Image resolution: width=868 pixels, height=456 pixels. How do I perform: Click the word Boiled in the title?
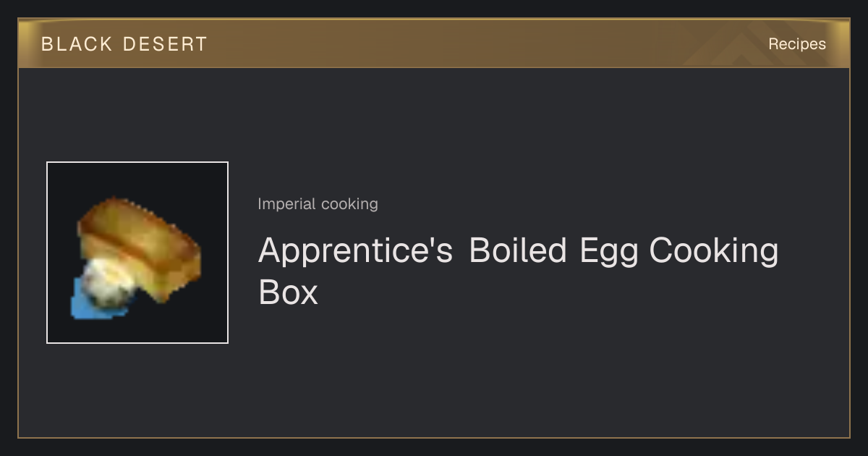point(518,252)
